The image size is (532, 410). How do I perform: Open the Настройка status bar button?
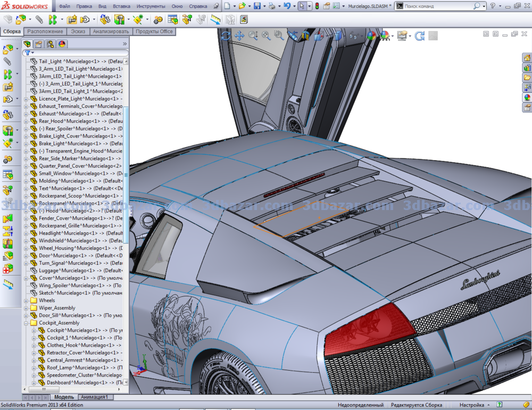tap(472, 405)
